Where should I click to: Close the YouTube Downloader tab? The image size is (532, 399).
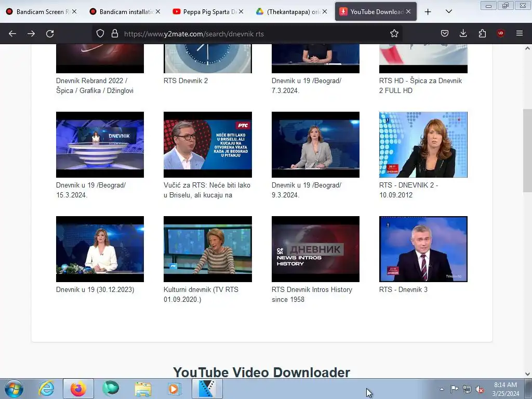pos(408,11)
